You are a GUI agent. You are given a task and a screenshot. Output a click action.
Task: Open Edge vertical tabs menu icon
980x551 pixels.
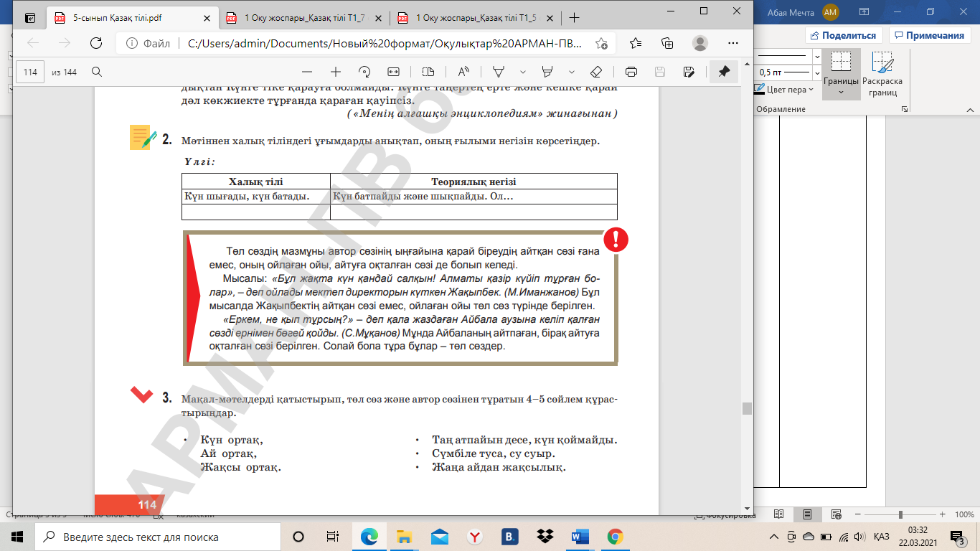click(x=29, y=18)
